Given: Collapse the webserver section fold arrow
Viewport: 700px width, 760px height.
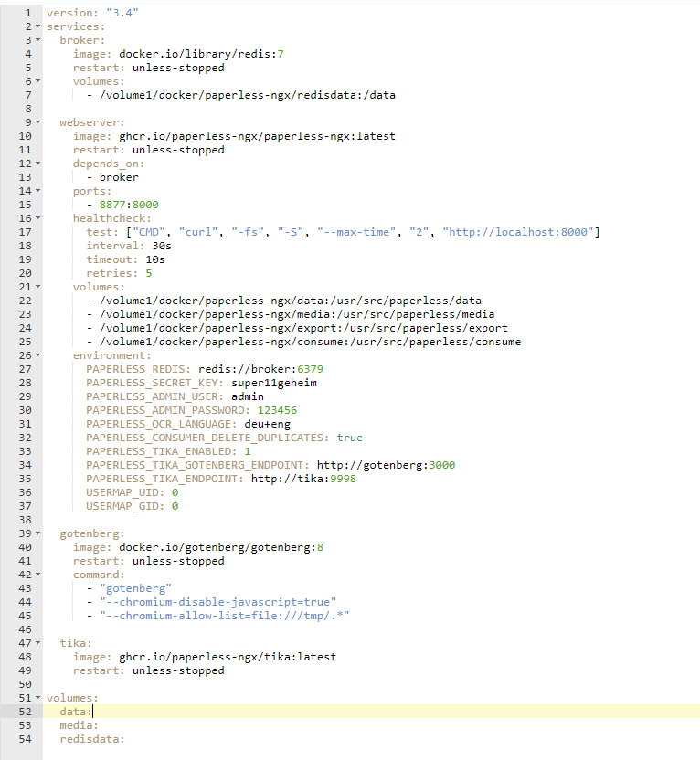Looking at the screenshot, I should [x=37, y=122].
